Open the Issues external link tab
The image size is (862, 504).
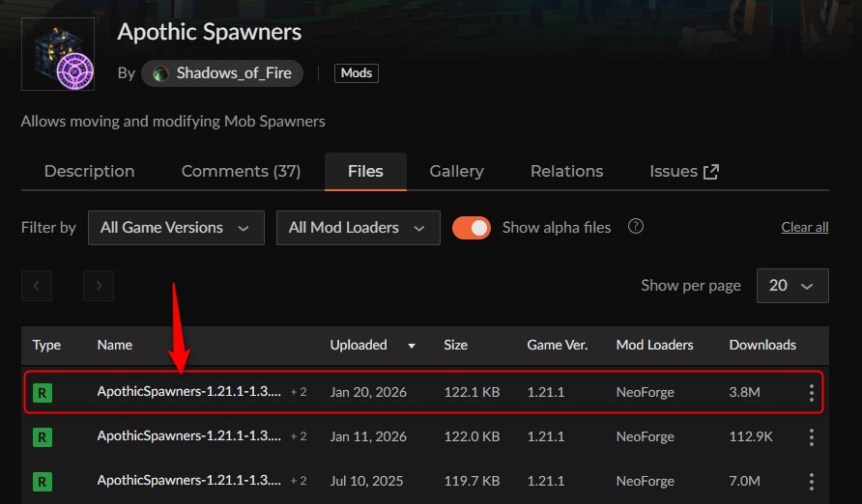684,171
